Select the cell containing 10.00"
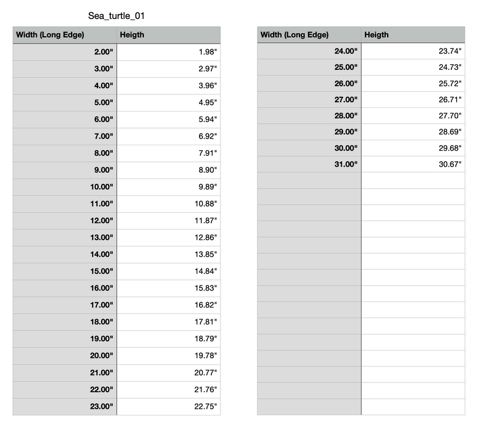This screenshot has height=448, width=490. pos(65,187)
